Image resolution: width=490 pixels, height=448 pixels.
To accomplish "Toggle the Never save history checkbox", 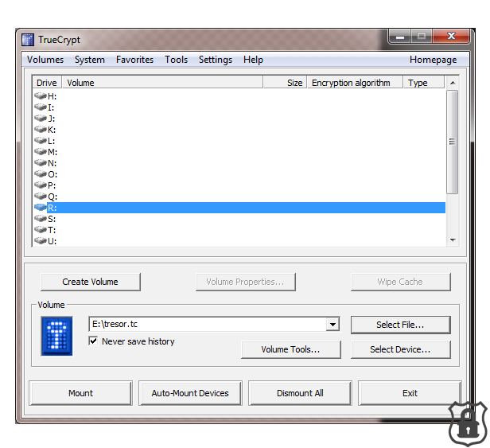I will pos(93,341).
